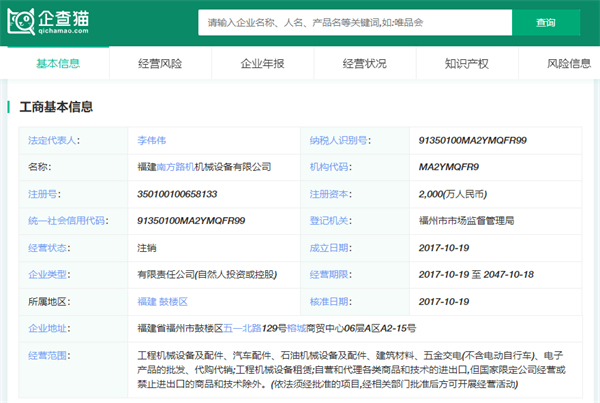Screen dimensions: 600x403
Task: Click the 机构代码 label link
Action: (329, 167)
